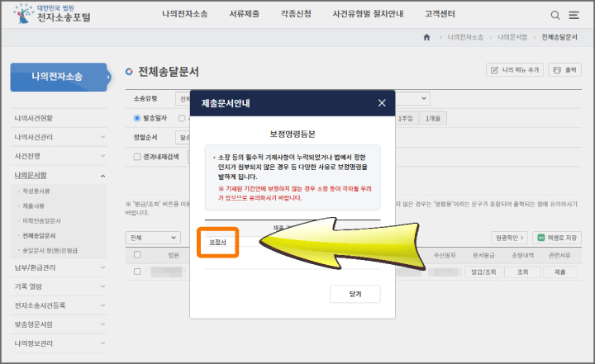
Task: Open 미확인송달문서 in the sidebar submenu
Action: [41, 220]
